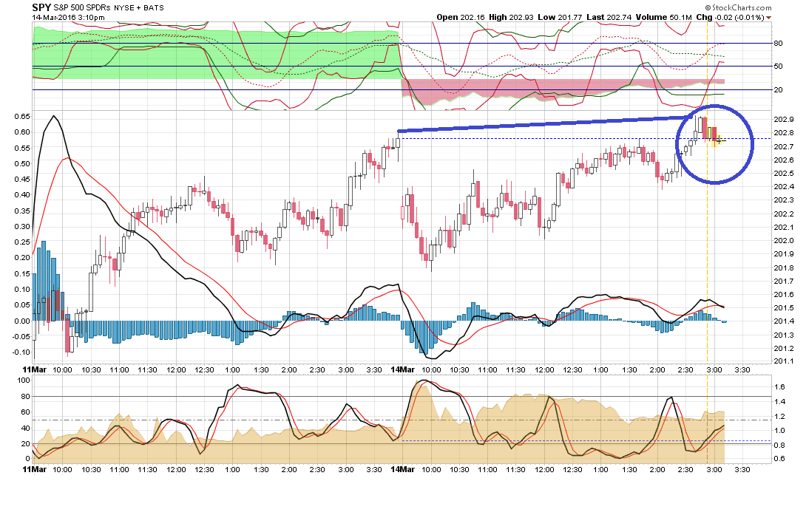Click the 1.6 label on the bottom panel's right scale

[779, 387]
